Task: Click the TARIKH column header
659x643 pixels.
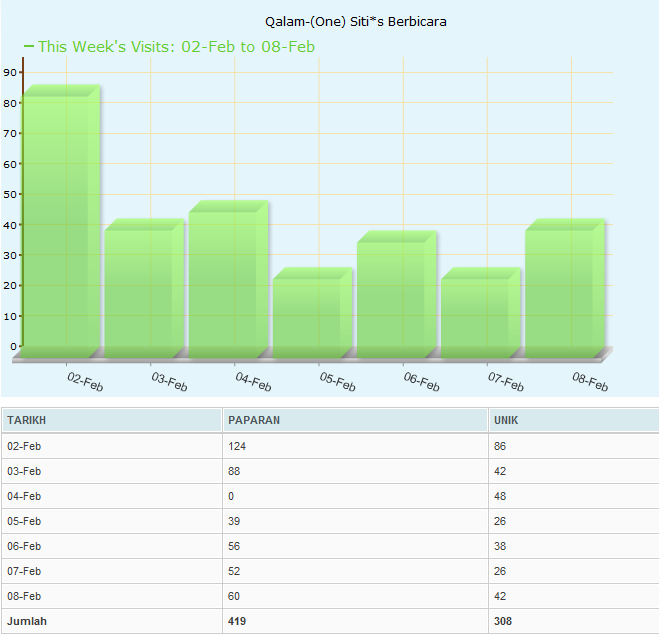Action: pos(112,420)
